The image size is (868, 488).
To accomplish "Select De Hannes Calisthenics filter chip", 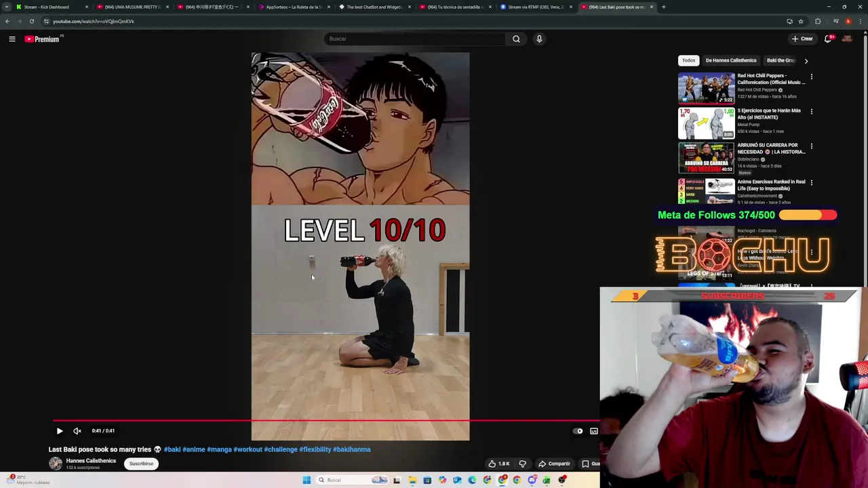I will (731, 60).
